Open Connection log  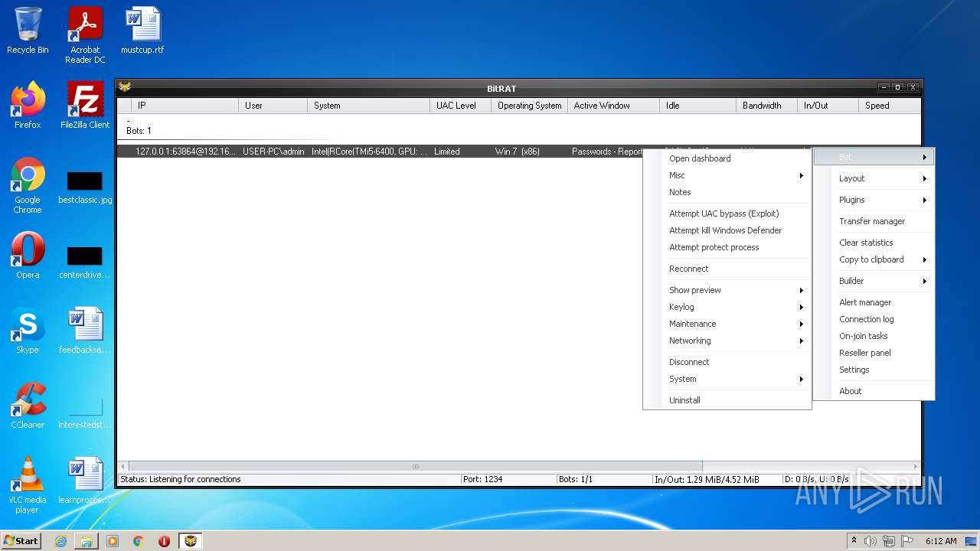[874, 319]
